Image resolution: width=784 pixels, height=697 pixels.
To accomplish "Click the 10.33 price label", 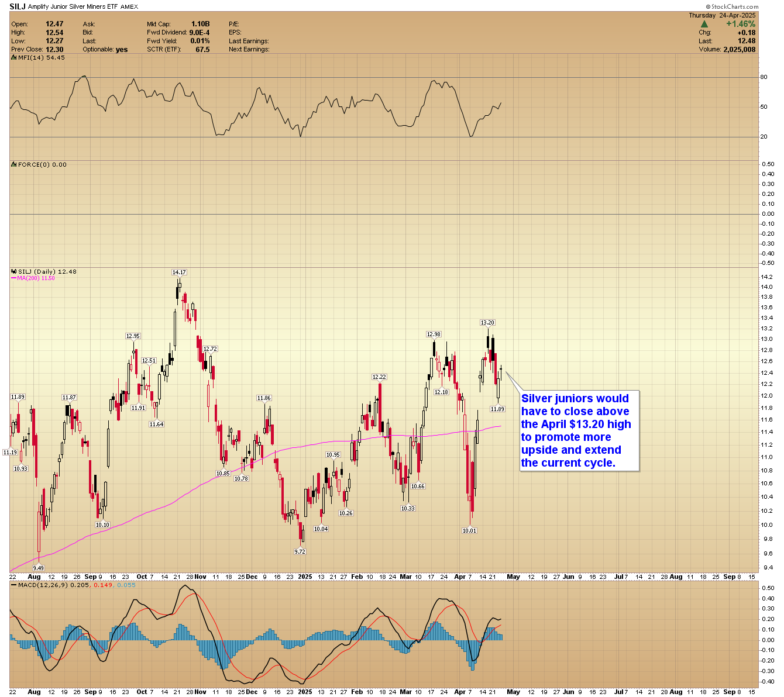I will click(x=408, y=508).
